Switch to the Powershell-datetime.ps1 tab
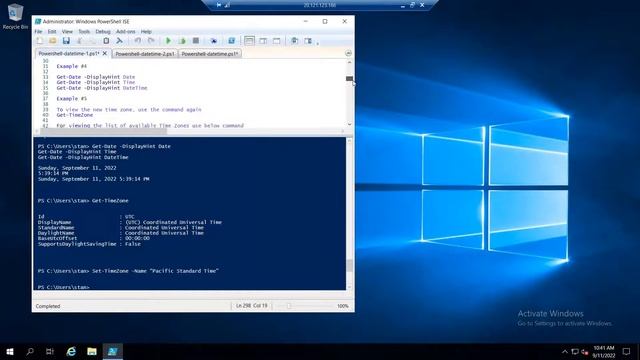The width and height of the screenshot is (640, 360). 210,54
